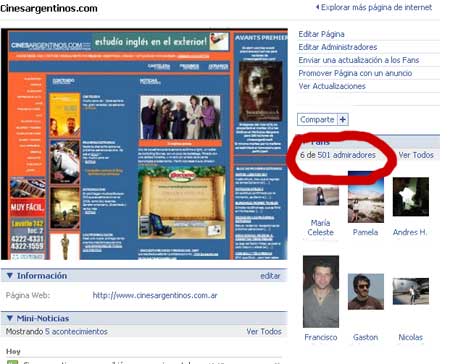The width and height of the screenshot is (450, 364).
Task: Click Explorar más página de internet
Action: pos(374,7)
